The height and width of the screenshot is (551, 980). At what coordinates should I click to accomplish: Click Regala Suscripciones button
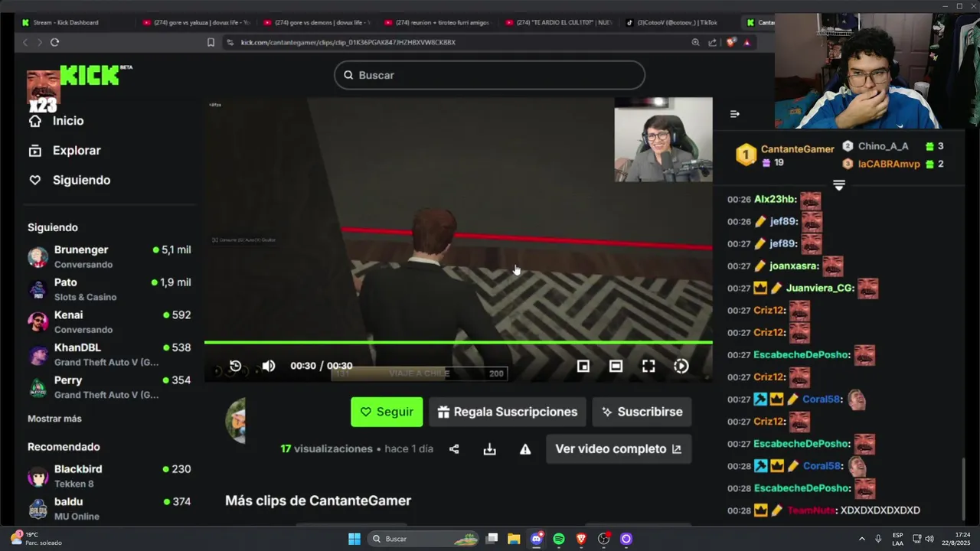click(x=508, y=412)
